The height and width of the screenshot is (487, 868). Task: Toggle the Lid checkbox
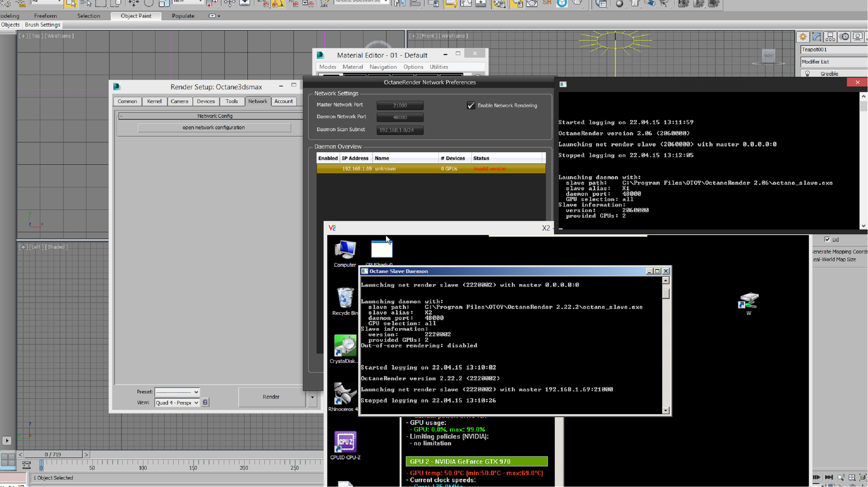pyautogui.click(x=827, y=239)
